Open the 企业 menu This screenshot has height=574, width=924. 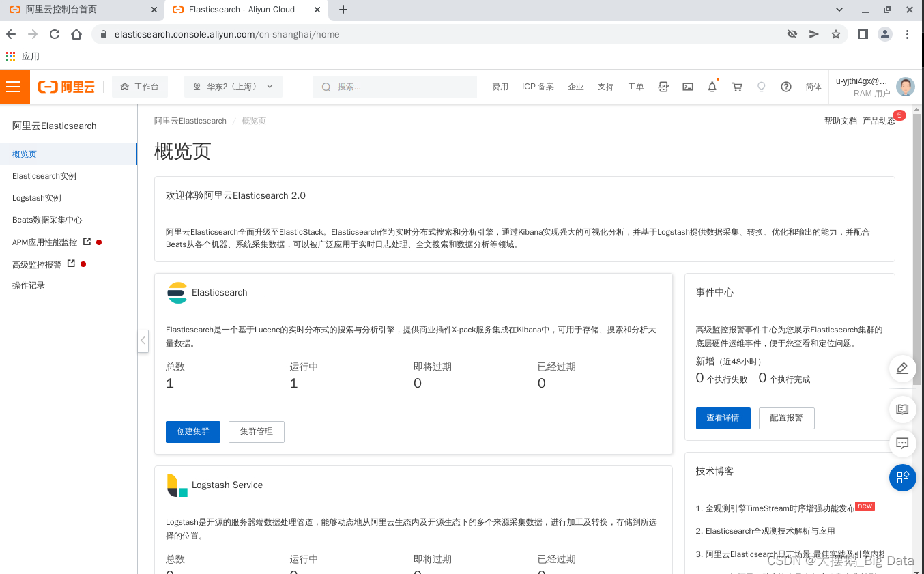pos(576,87)
